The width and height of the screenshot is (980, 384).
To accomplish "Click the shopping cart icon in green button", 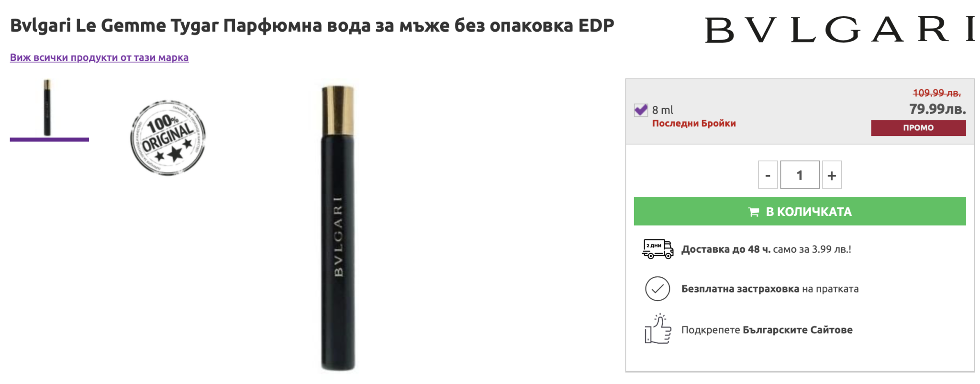I will (754, 212).
